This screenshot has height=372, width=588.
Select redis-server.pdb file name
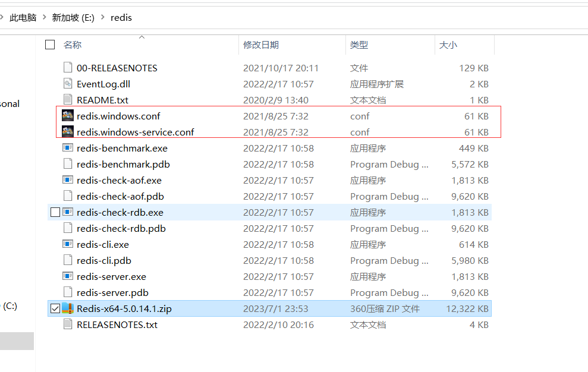112,292
